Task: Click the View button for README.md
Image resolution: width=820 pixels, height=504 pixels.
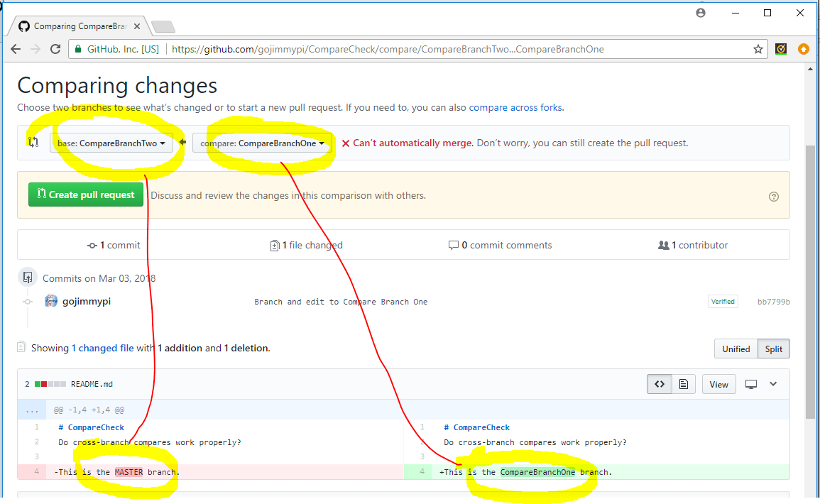Action: pos(718,383)
